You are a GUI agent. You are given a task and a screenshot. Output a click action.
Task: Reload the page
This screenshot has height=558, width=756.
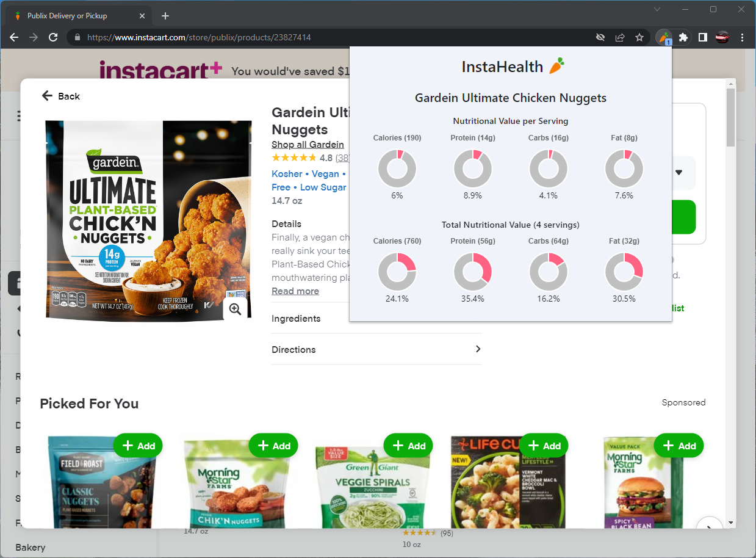pyautogui.click(x=53, y=37)
